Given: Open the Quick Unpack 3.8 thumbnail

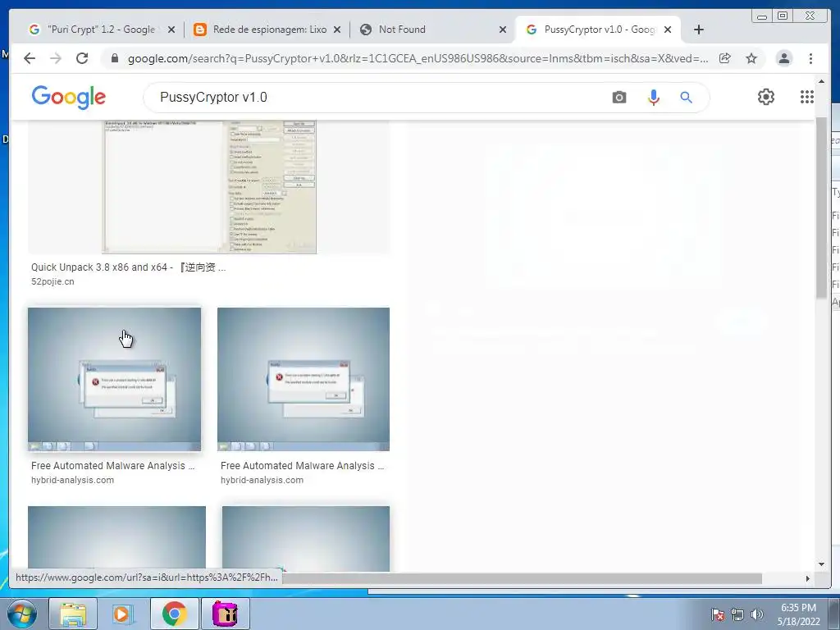Looking at the screenshot, I should tap(209, 186).
